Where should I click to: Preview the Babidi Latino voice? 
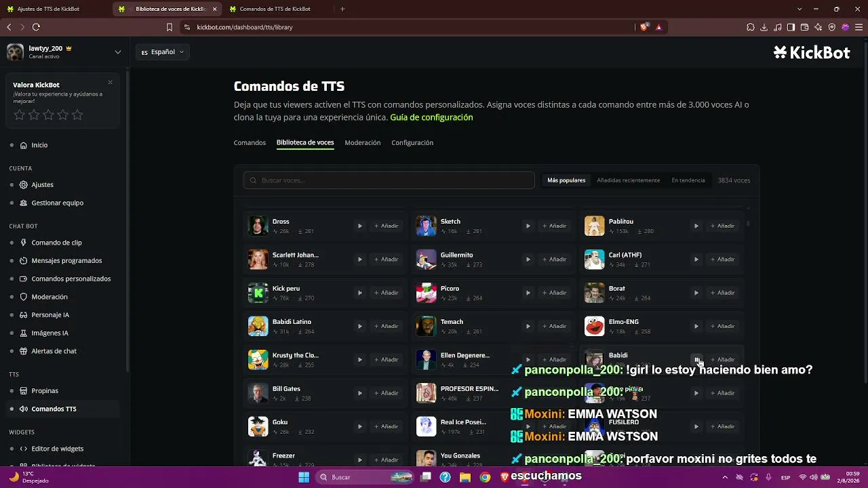coord(360,326)
